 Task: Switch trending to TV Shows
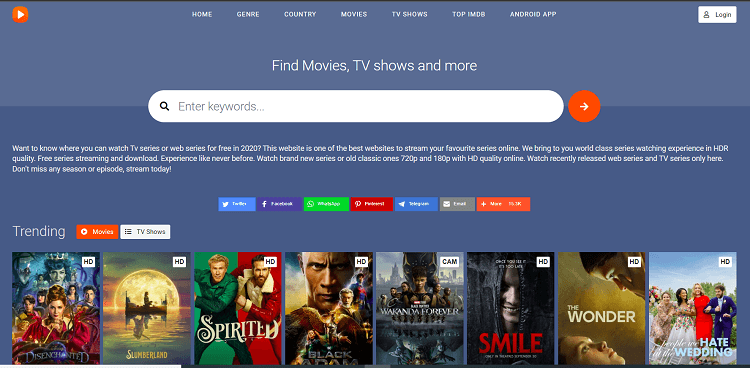click(x=145, y=232)
